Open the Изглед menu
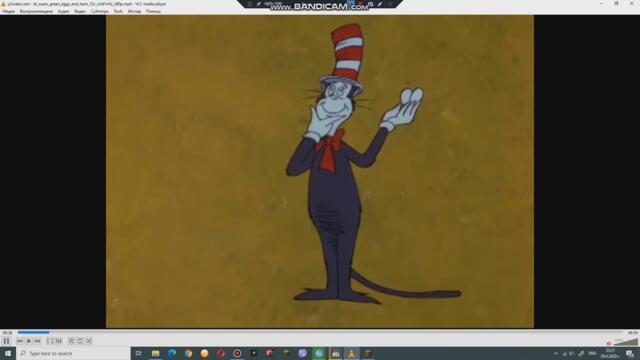Viewport: 640px width, 360px height. [x=134, y=11]
